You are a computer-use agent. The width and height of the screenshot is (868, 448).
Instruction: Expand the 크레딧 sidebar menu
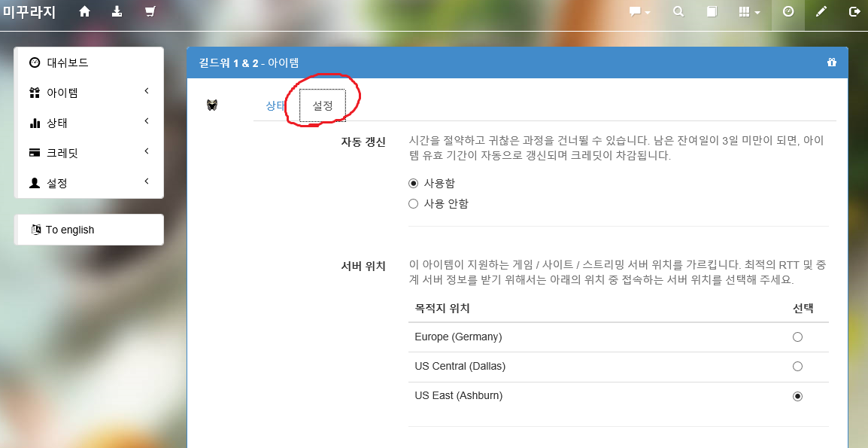[x=90, y=153]
